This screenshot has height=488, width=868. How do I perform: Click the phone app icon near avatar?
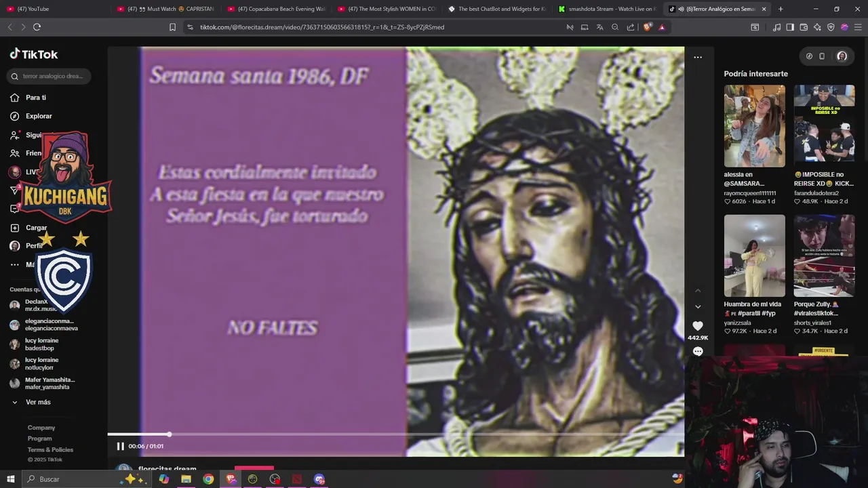point(822,56)
